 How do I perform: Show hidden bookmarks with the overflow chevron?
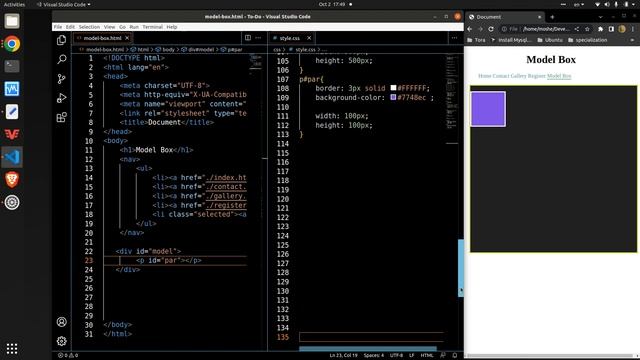(632, 40)
